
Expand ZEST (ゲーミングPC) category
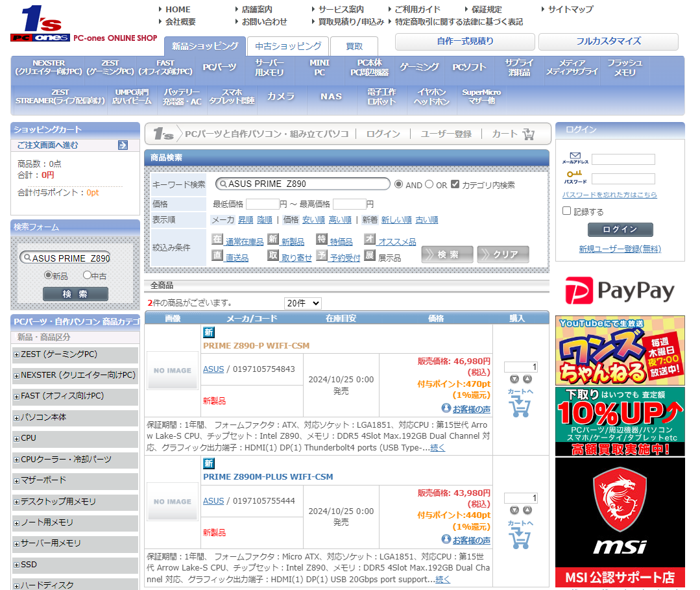(16, 354)
